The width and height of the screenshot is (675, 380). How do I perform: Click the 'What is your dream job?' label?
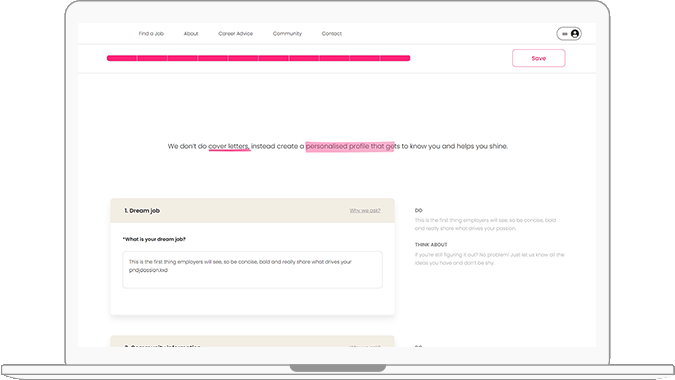pos(154,239)
